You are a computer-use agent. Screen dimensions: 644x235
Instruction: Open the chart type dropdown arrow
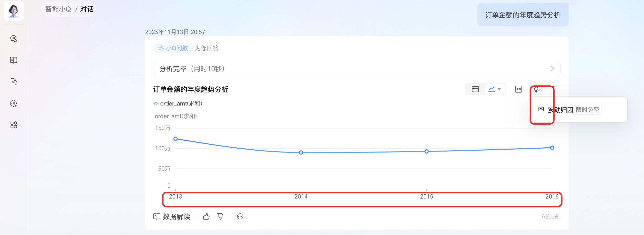point(499,89)
